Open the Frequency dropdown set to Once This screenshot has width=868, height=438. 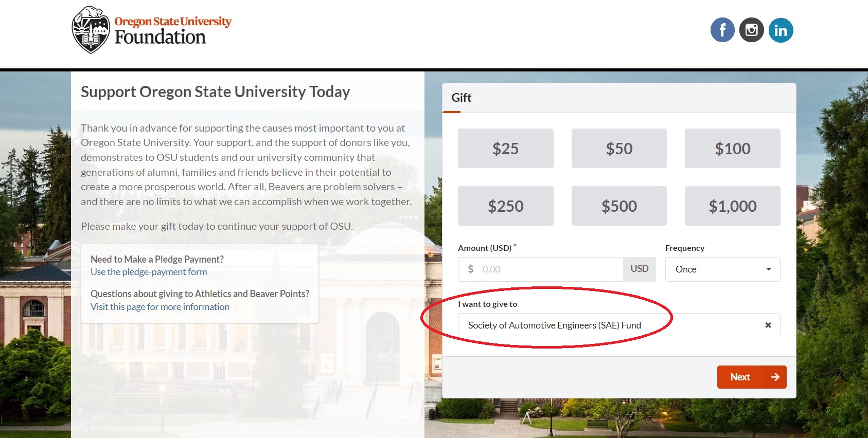tap(722, 269)
